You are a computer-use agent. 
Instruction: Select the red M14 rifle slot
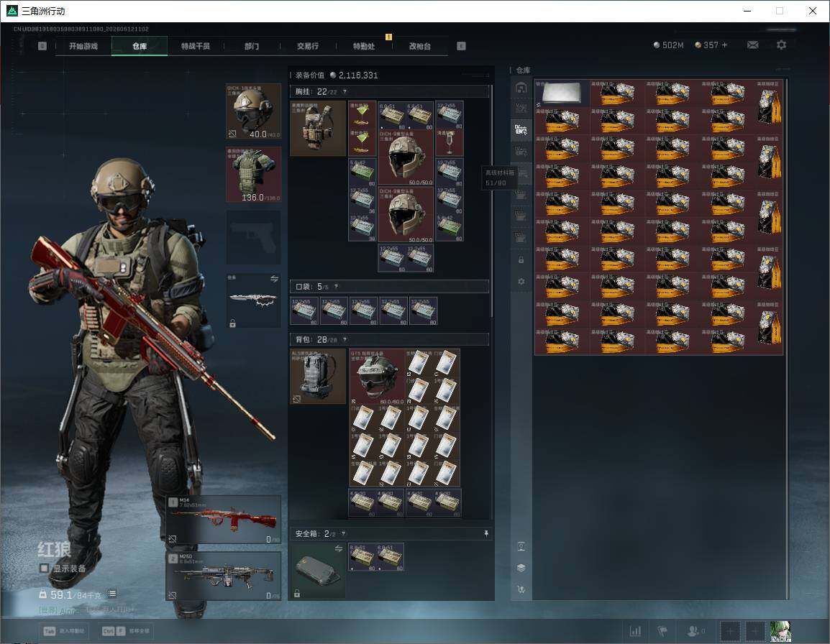click(x=224, y=520)
